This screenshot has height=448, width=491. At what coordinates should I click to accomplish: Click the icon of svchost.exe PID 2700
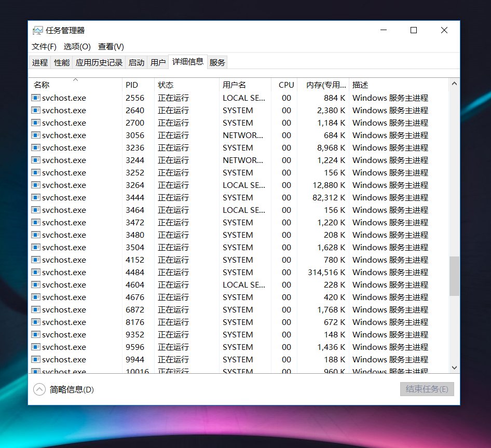point(36,123)
